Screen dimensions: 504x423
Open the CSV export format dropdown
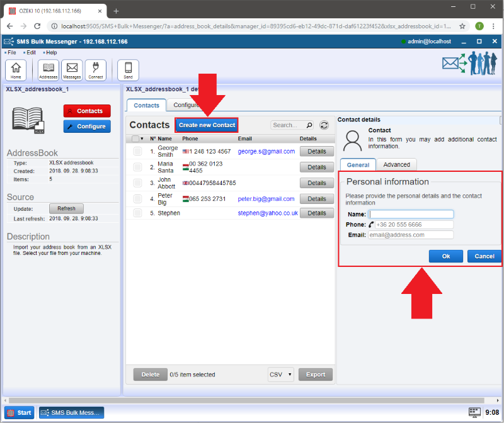tap(281, 375)
